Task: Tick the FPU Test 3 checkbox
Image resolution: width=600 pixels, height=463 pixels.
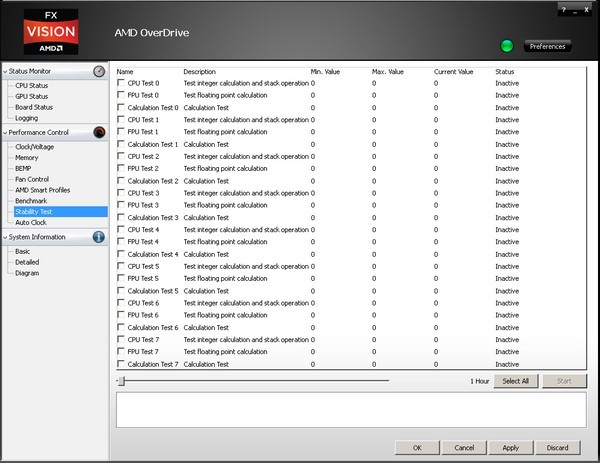Action: tap(121, 205)
